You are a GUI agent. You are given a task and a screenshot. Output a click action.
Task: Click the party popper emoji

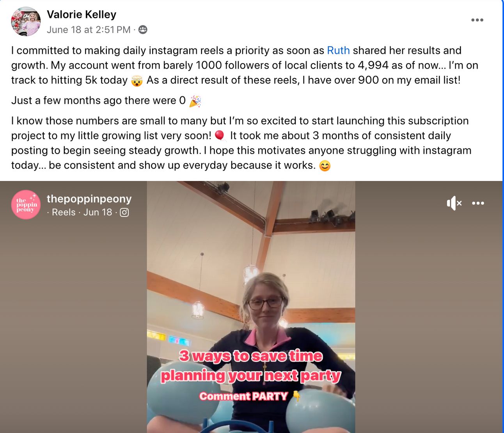[195, 101]
